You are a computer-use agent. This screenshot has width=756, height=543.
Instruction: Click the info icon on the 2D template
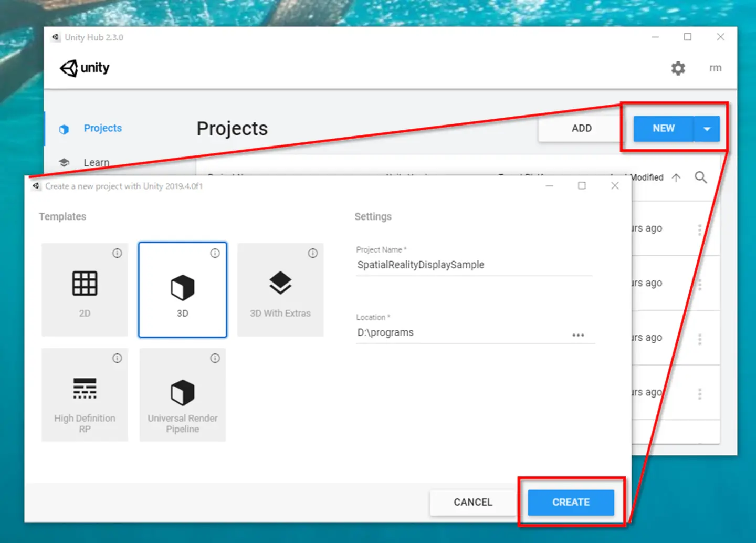[117, 253]
